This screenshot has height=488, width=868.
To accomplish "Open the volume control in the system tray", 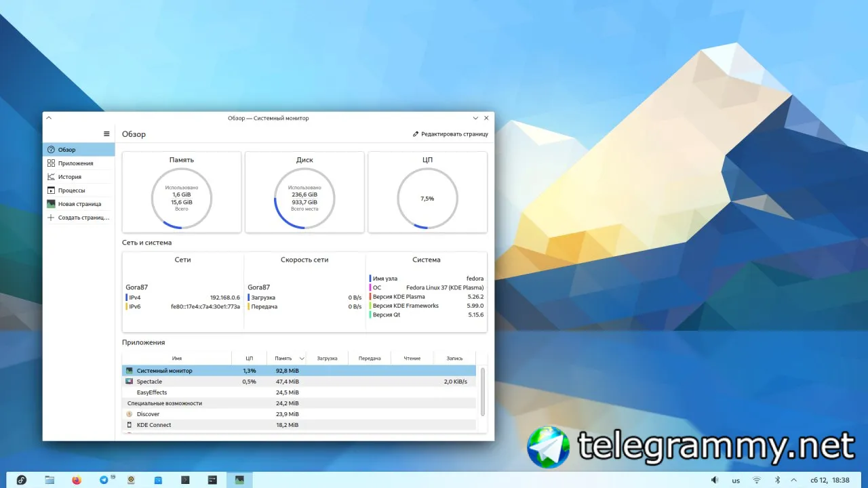I will (715, 480).
